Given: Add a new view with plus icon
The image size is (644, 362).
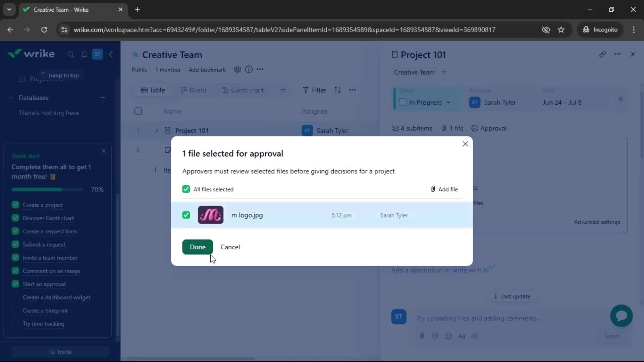Looking at the screenshot, I should [x=283, y=90].
